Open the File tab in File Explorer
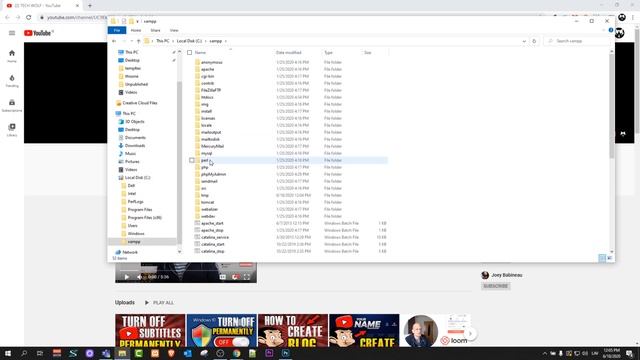This screenshot has height=360, width=640. (117, 31)
